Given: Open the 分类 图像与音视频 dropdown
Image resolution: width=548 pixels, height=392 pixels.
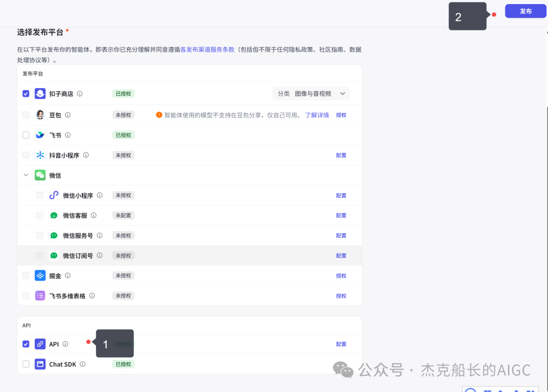Looking at the screenshot, I should 311,94.
